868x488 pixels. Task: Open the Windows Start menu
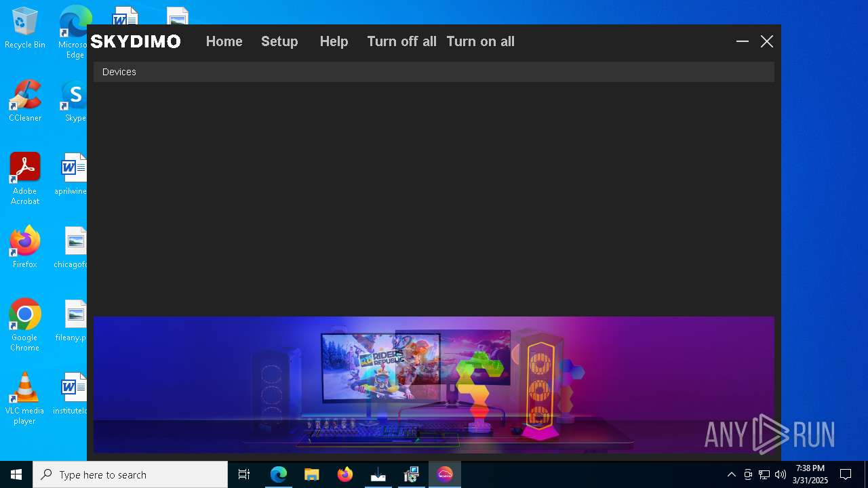[x=16, y=474]
